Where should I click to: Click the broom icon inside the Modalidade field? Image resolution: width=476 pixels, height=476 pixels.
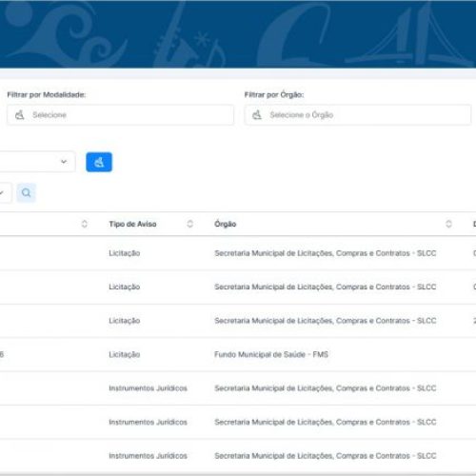(x=20, y=115)
